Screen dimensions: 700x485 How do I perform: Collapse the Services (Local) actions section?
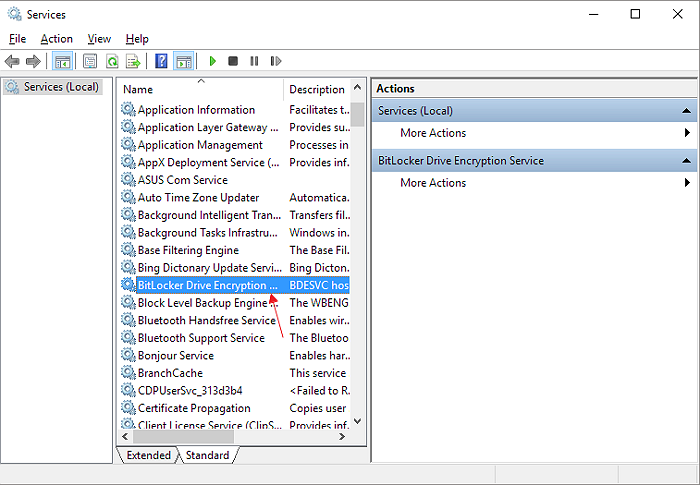687,111
